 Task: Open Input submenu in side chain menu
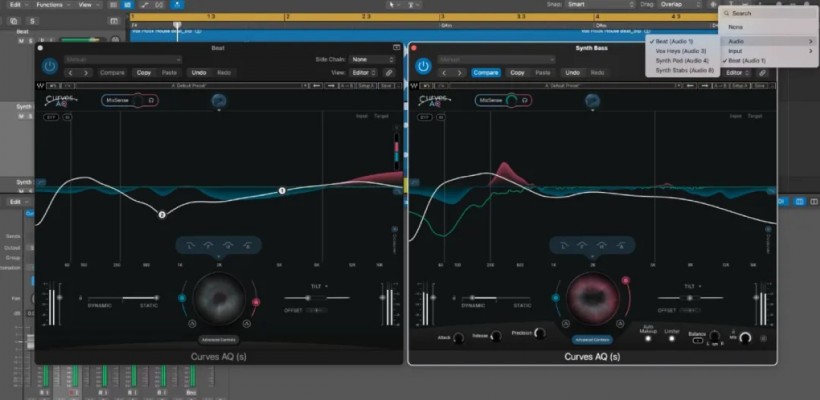pos(768,51)
